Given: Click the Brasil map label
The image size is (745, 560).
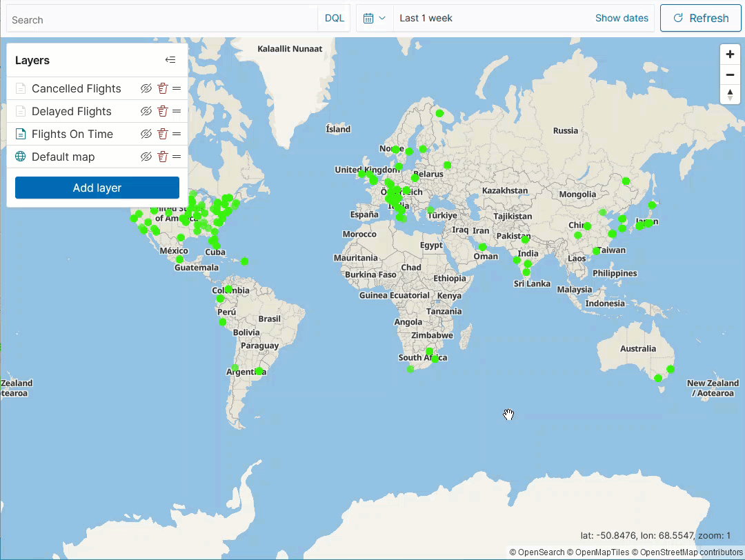Looking at the screenshot, I should coord(270,319).
